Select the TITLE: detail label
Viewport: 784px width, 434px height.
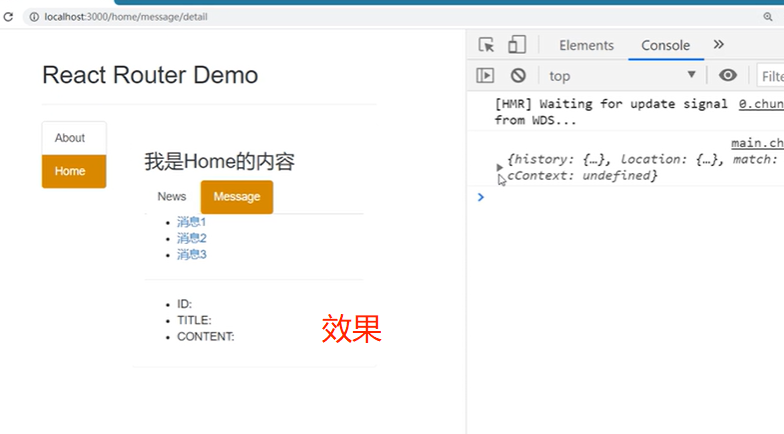pos(194,320)
